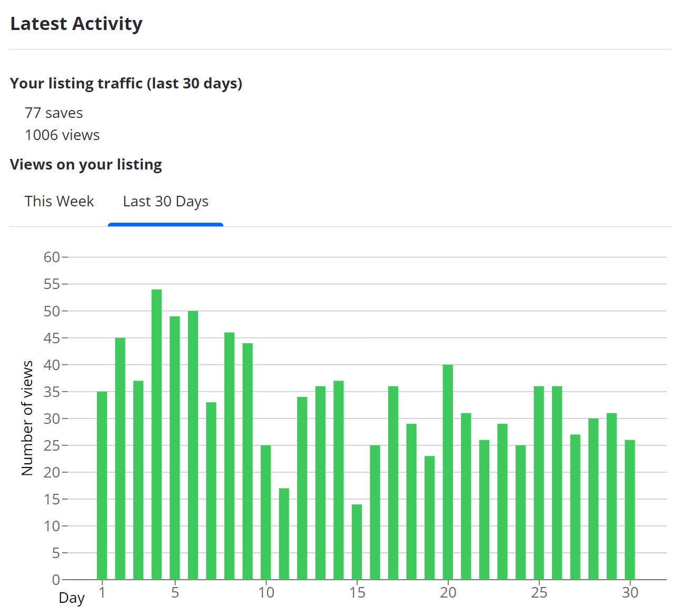Click the 1006 views statistic

[62, 135]
